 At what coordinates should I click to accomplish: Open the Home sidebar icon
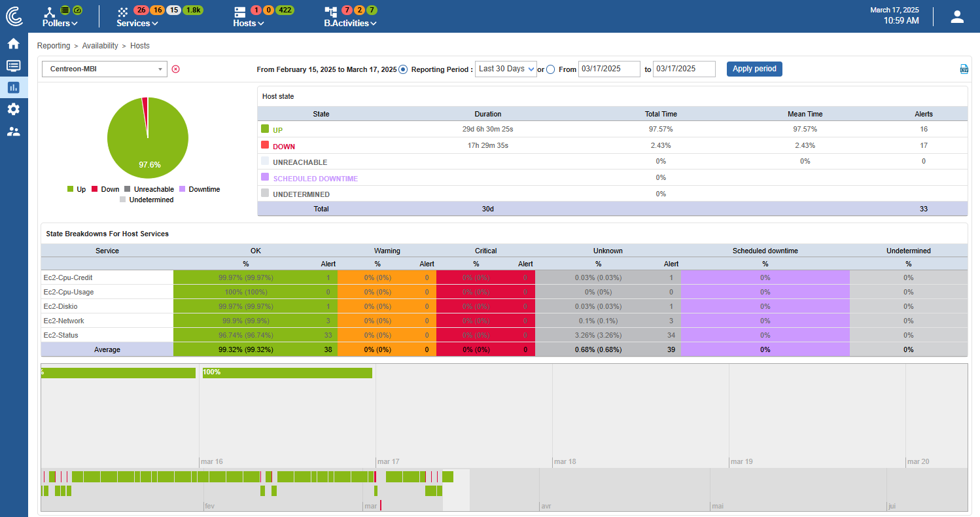click(13, 44)
